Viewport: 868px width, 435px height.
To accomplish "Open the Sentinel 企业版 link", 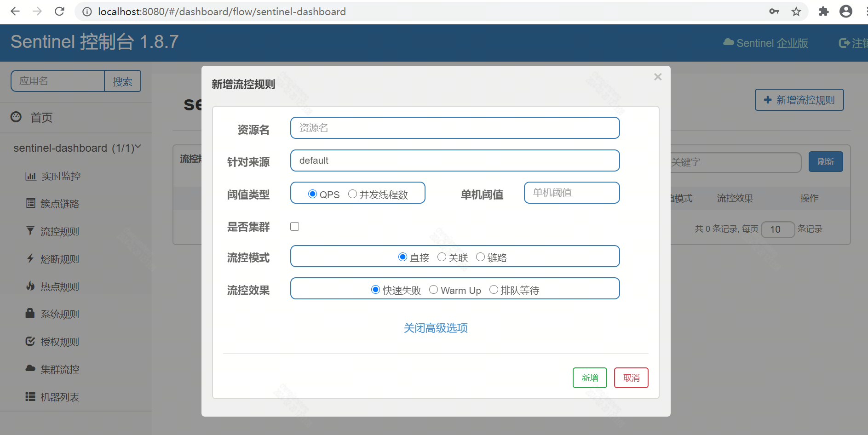I will (766, 43).
